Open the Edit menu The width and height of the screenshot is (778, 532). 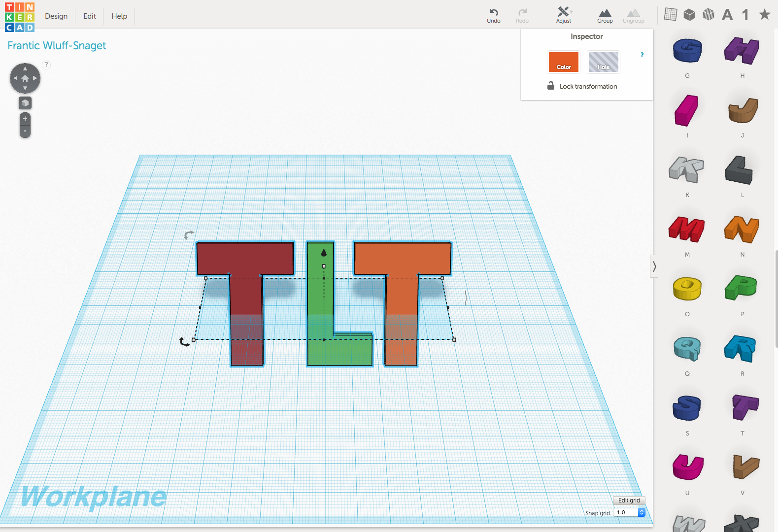(x=90, y=16)
